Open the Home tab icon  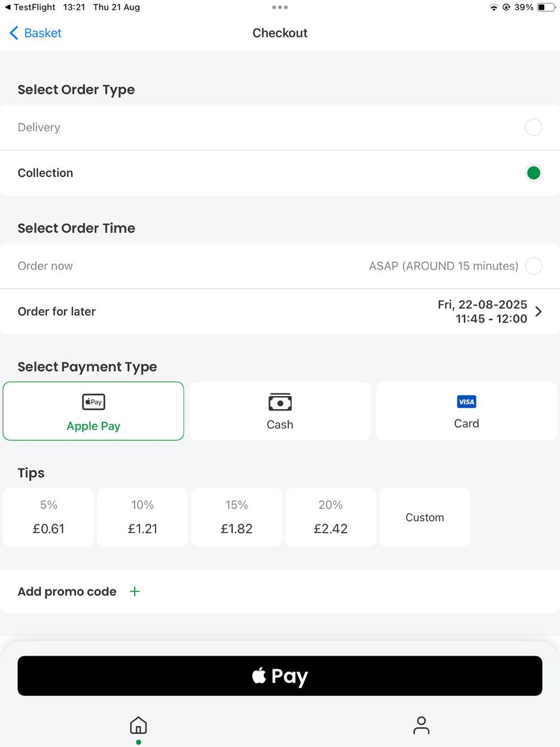pyautogui.click(x=138, y=726)
